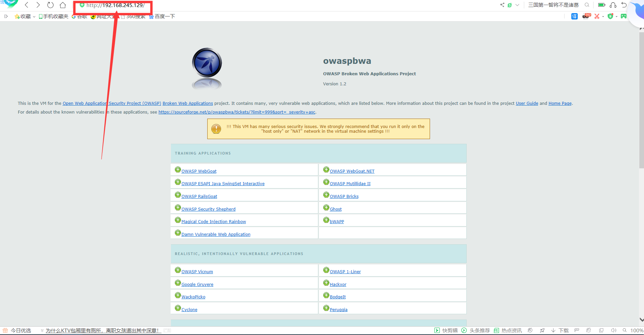Open the browser engine mode dropdown arrow
644x335 pixels.
(517, 5)
